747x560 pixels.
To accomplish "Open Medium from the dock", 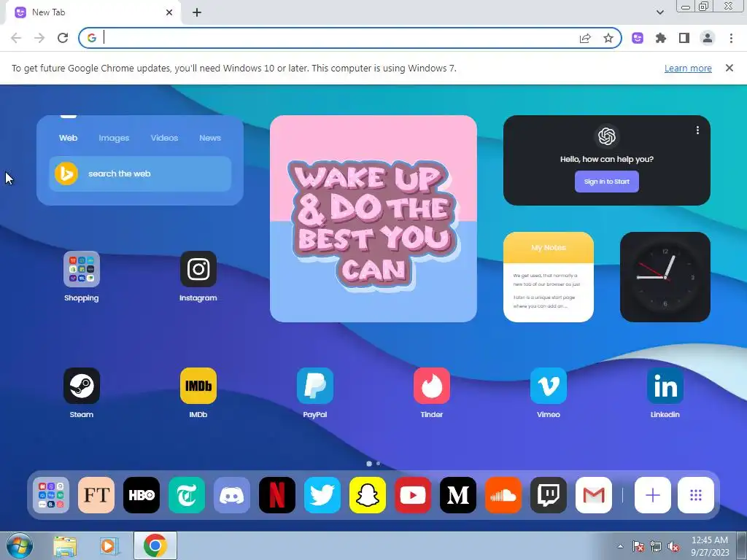I will coord(458,495).
